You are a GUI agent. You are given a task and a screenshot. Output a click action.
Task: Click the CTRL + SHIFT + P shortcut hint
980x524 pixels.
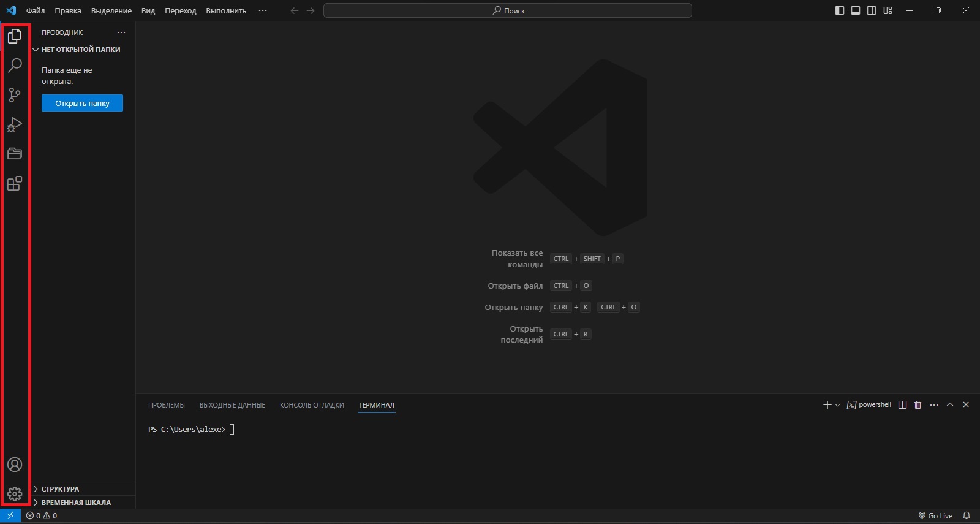point(587,259)
